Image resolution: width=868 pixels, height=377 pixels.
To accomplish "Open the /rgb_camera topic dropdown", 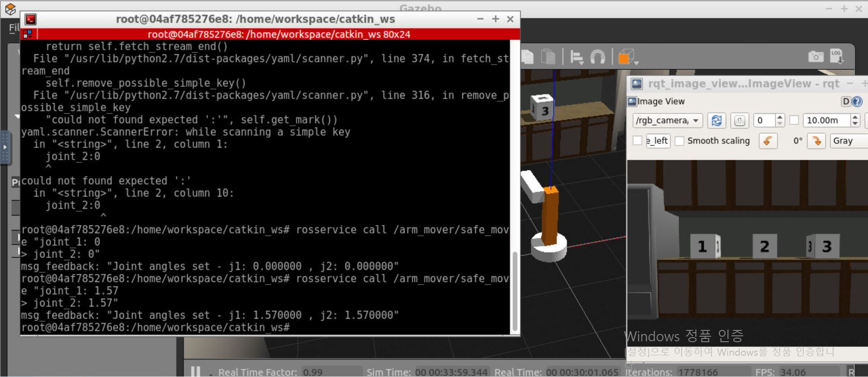I will [667, 120].
